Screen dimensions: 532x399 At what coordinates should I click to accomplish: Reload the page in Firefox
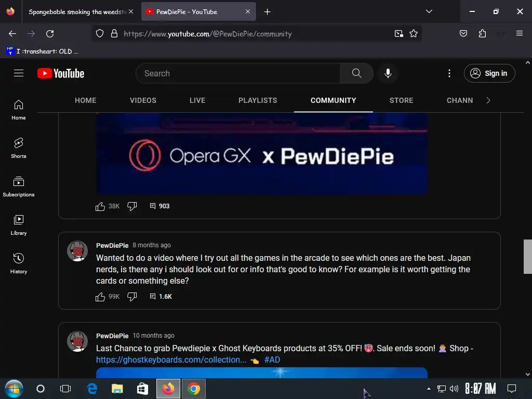coord(50,34)
